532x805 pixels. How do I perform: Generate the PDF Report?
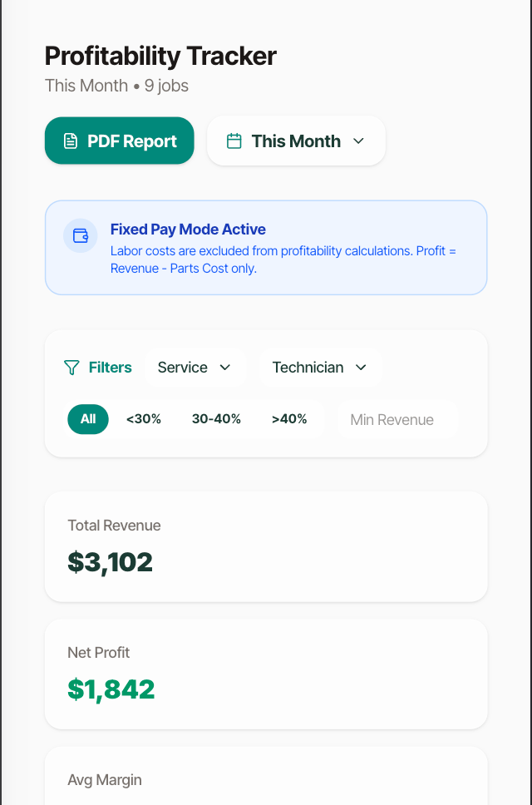120,141
